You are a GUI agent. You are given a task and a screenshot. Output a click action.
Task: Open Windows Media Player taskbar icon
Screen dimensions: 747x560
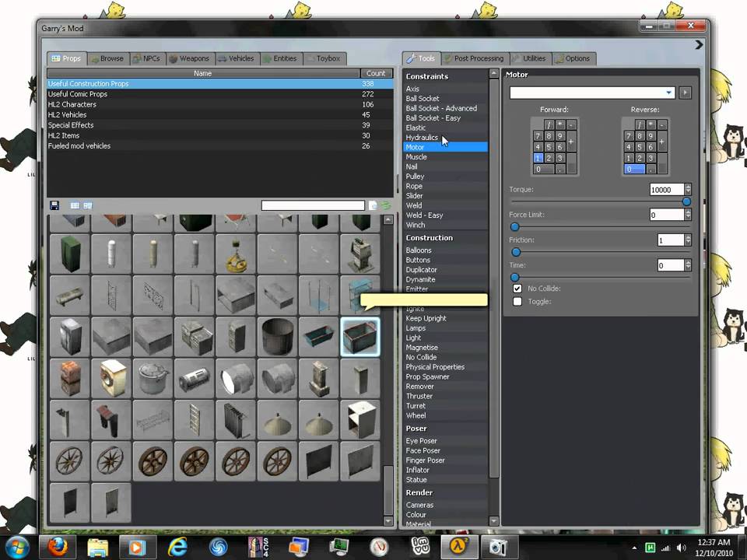coord(137,547)
